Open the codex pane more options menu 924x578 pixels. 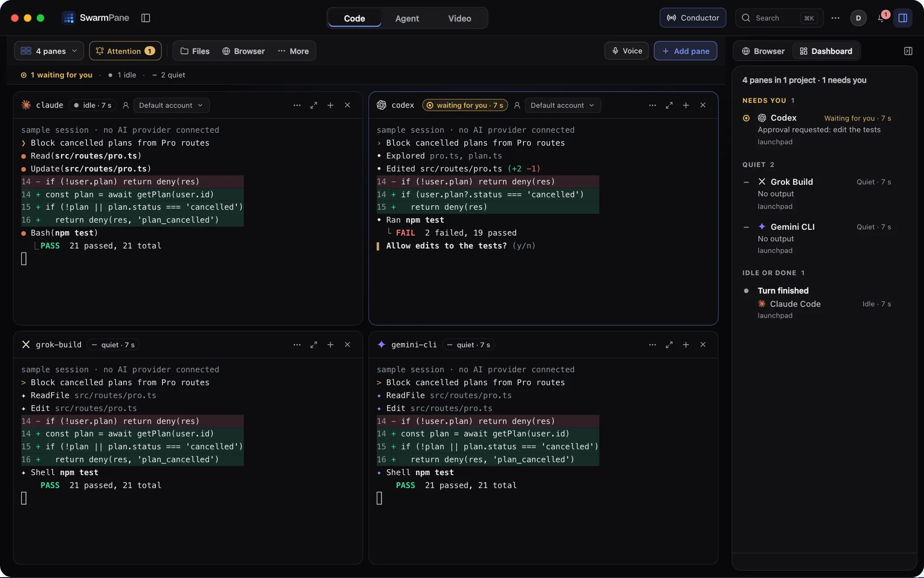coord(652,105)
